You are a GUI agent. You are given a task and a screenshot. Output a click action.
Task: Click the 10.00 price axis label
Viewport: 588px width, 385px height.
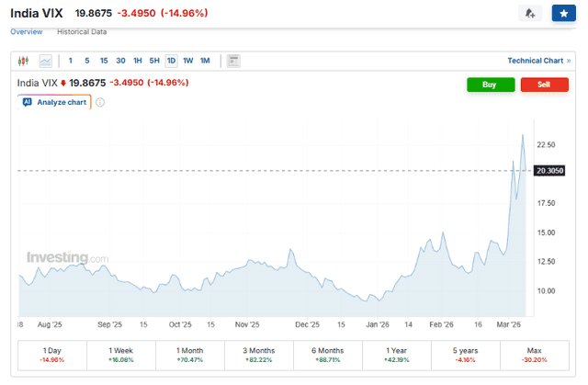coord(546,291)
